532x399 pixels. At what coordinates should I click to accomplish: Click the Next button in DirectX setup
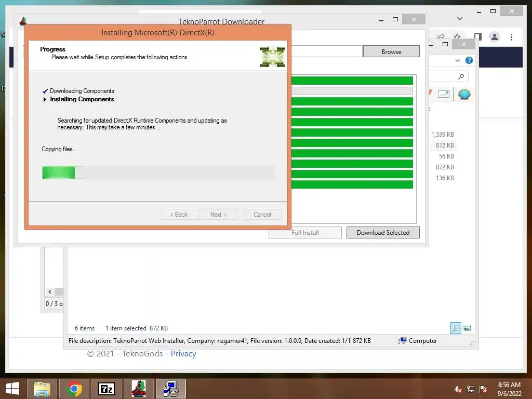pos(218,215)
